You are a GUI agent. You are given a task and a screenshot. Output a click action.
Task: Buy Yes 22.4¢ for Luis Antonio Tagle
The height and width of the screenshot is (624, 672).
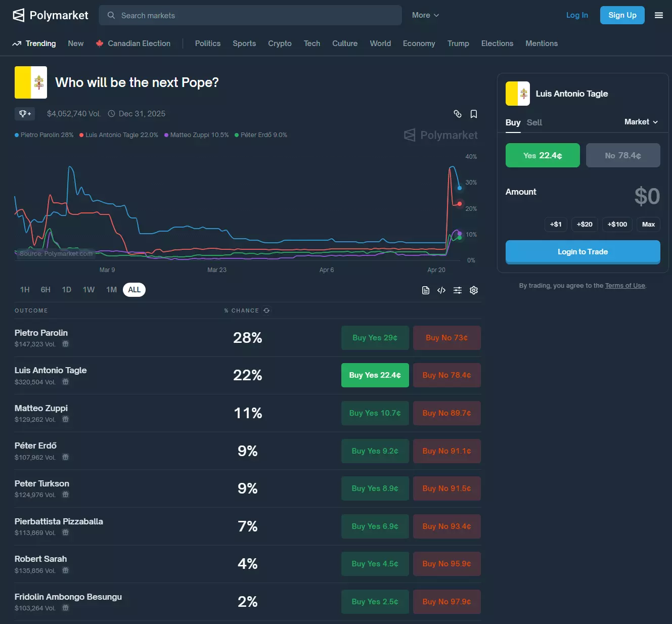[375, 375]
